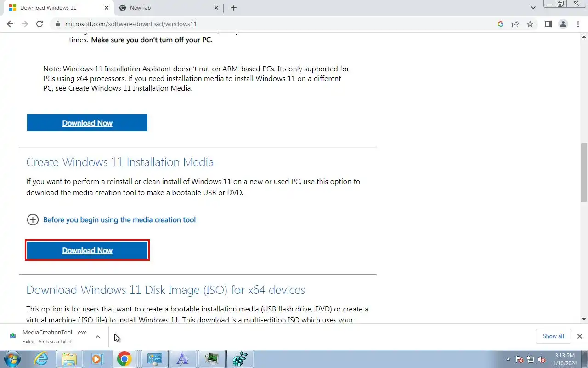Click the Chrome taskbar icon
This screenshot has width=588, height=368.
[x=124, y=359]
